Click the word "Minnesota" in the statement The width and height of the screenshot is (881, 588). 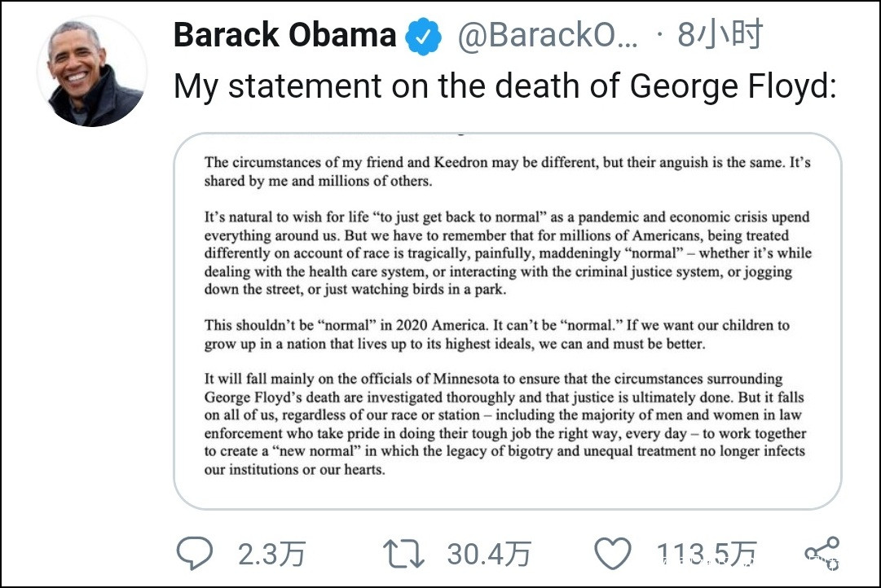click(477, 380)
